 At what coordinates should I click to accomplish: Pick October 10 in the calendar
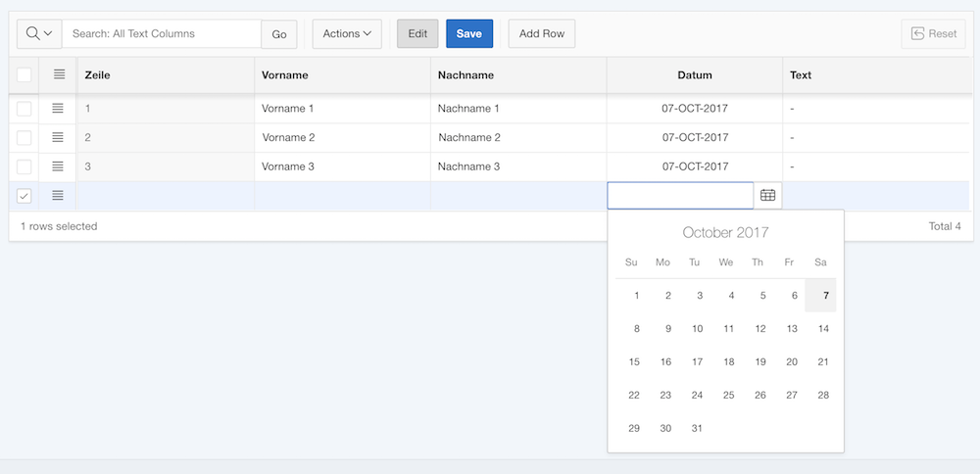click(695, 328)
